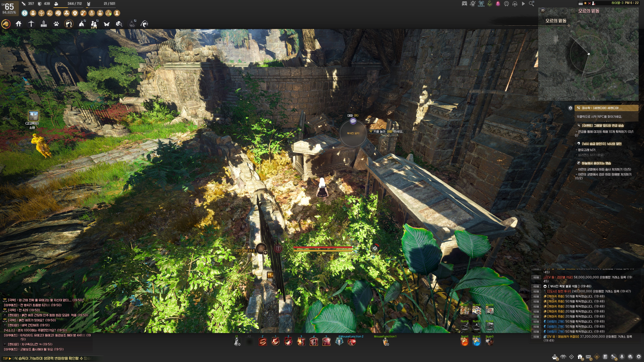Open the bottom-right settings gear menu
The height and width of the screenshot is (362, 644).
pyautogui.click(x=638, y=357)
